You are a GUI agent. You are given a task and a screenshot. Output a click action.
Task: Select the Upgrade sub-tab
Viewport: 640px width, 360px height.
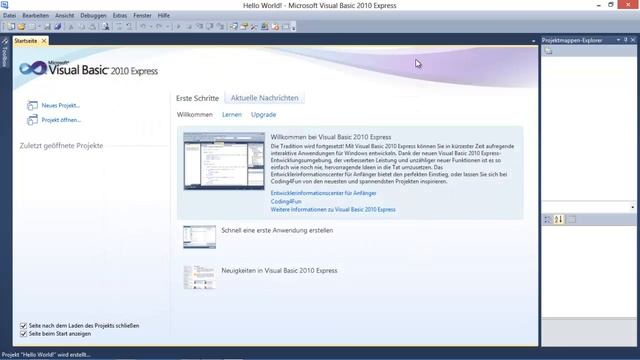(263, 115)
